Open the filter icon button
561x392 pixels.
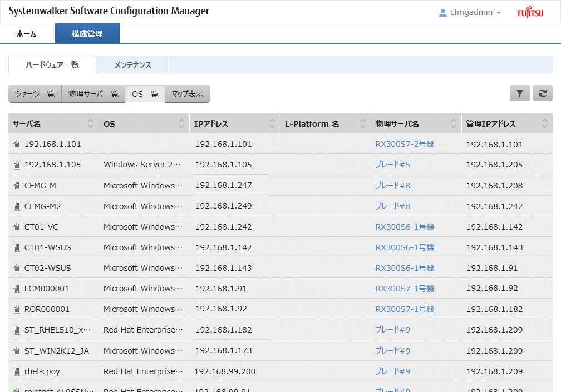pos(519,93)
